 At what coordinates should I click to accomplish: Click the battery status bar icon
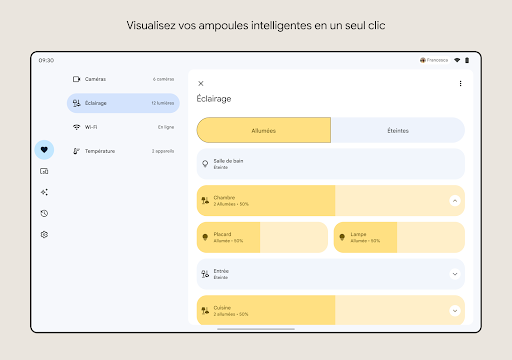click(467, 60)
